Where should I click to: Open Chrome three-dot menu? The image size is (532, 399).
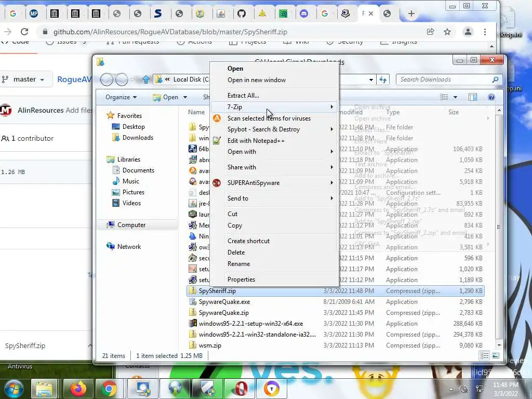[x=485, y=32]
